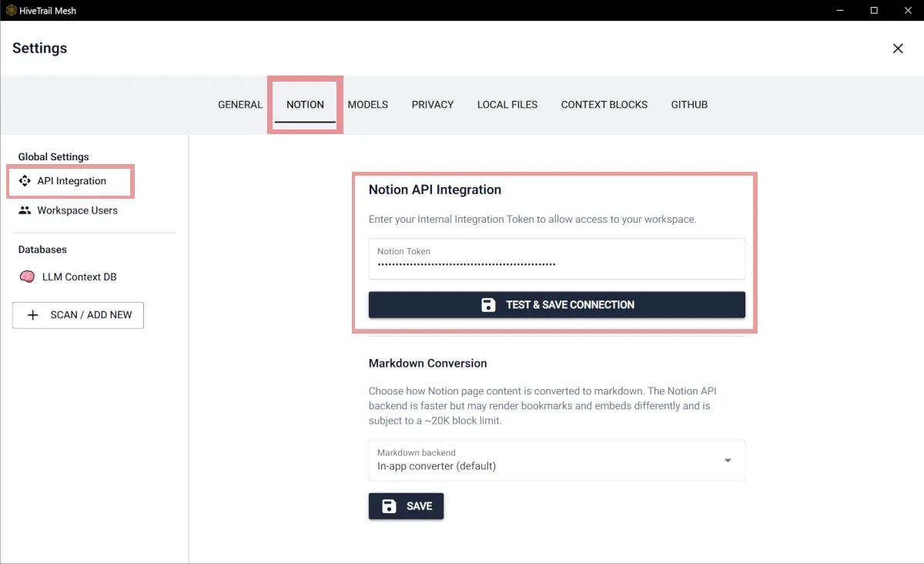This screenshot has width=924, height=564.
Task: Open the Markdown backend dropdown
Action: coord(557,460)
